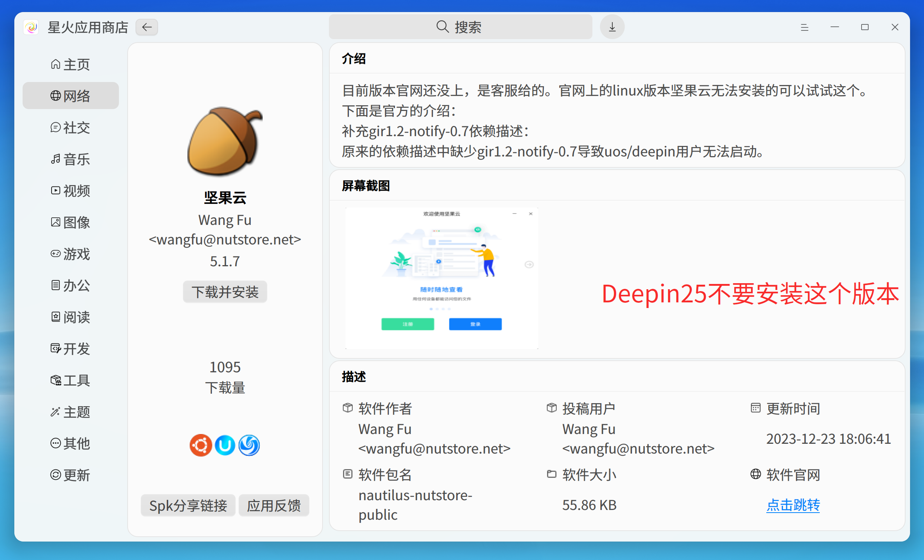Click the 点击跳转 link under 软件官网
This screenshot has height=560, width=924.
793,505
